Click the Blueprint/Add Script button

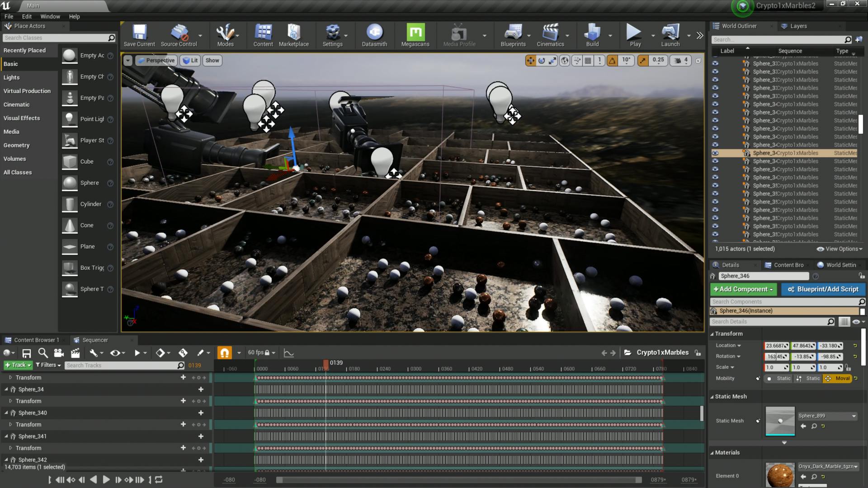823,289
